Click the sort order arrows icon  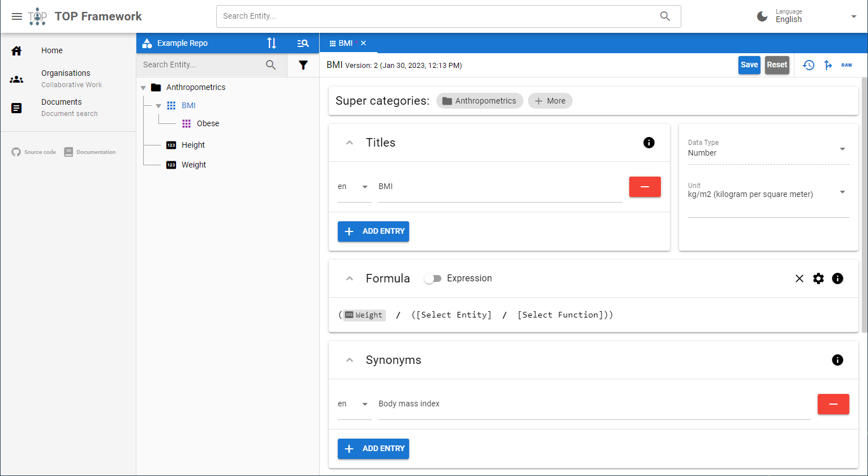point(272,43)
